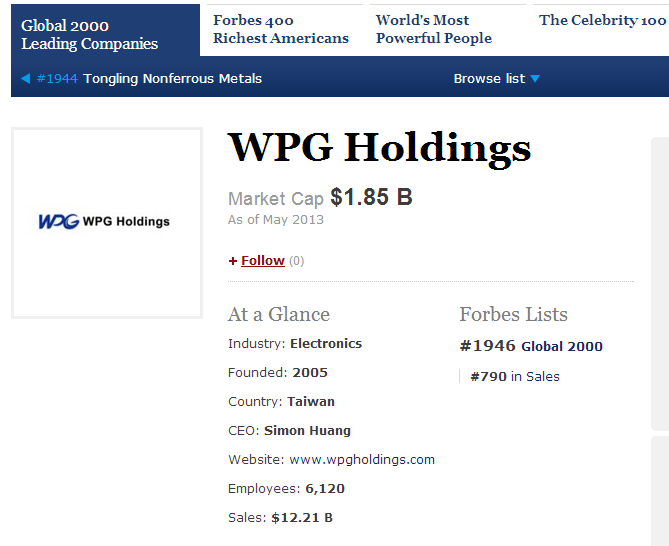Image resolution: width=669 pixels, height=546 pixels.
Task: Click CEO name Simon Huang
Action: tap(307, 431)
